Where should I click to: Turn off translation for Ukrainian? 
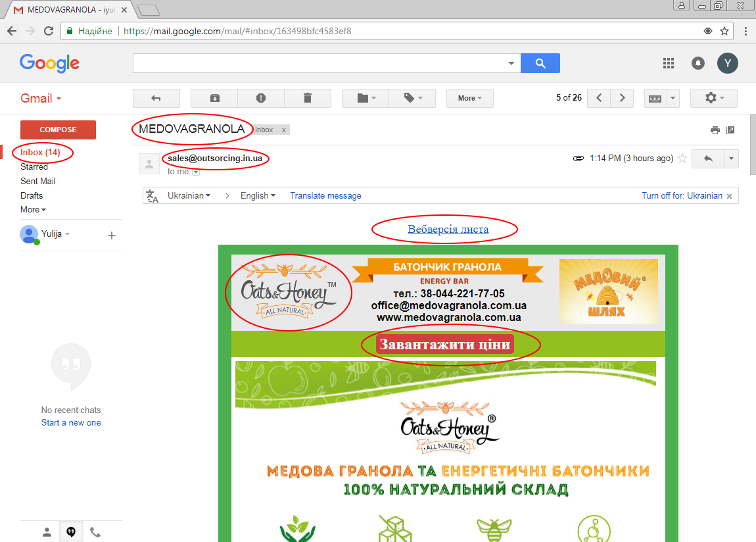pyautogui.click(x=682, y=195)
